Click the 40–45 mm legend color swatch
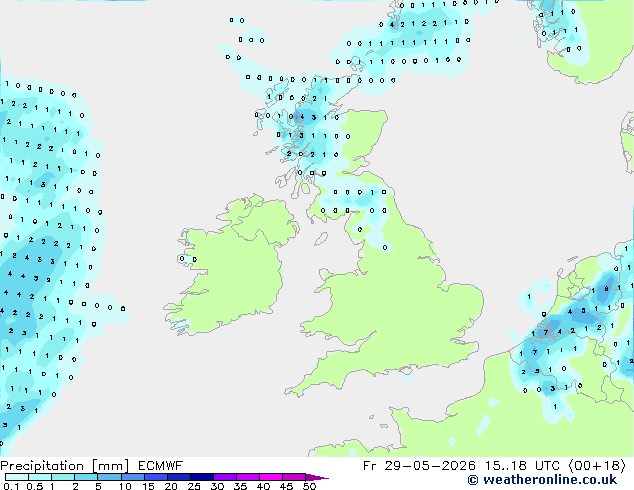This screenshot has width=634, height=490. pos(271,477)
